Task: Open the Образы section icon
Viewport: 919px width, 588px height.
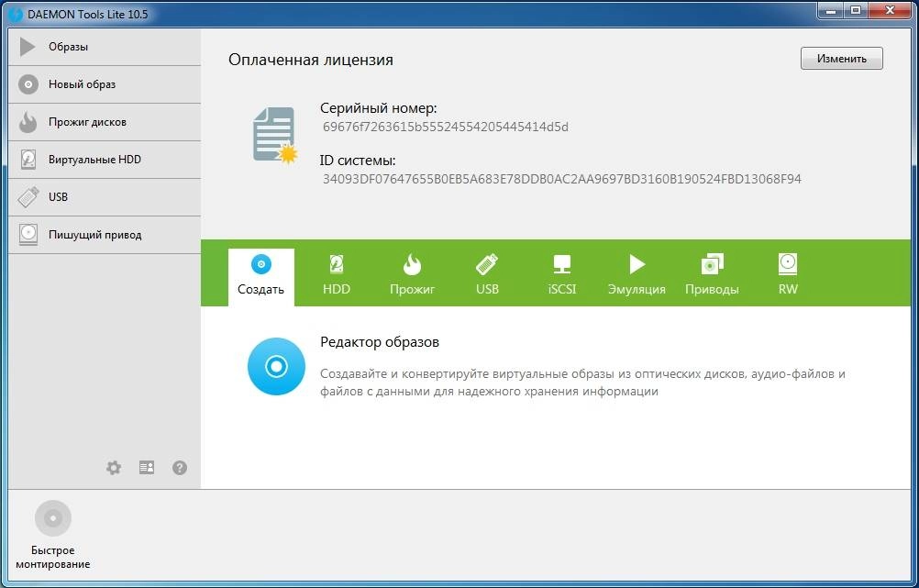Action: point(27,47)
